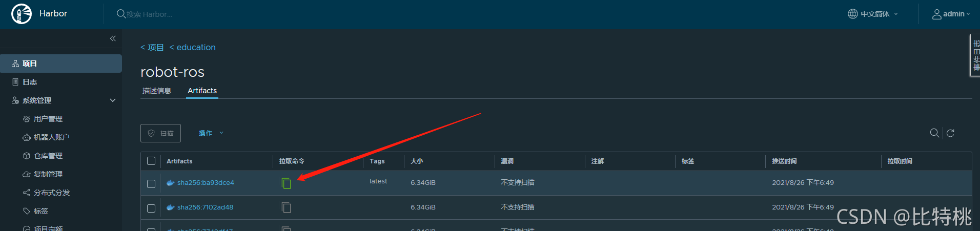Click the globe language icon
980x231 pixels.
852,14
